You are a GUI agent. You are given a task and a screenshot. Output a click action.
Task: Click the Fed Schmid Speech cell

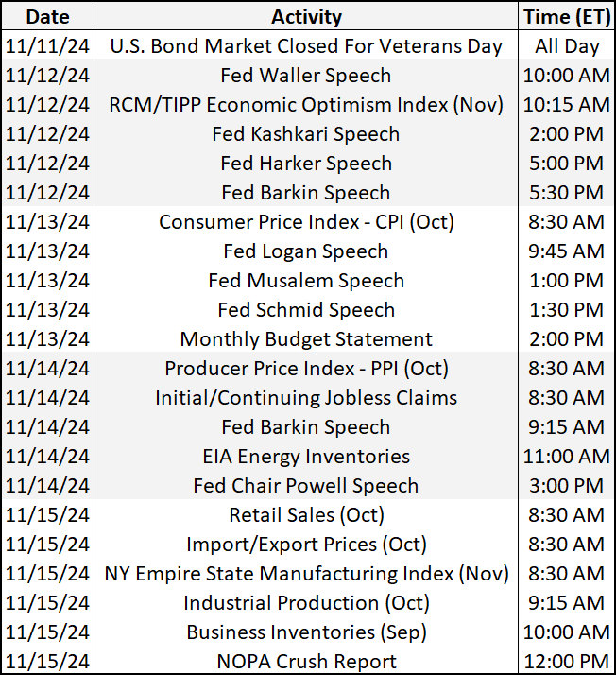(306, 310)
